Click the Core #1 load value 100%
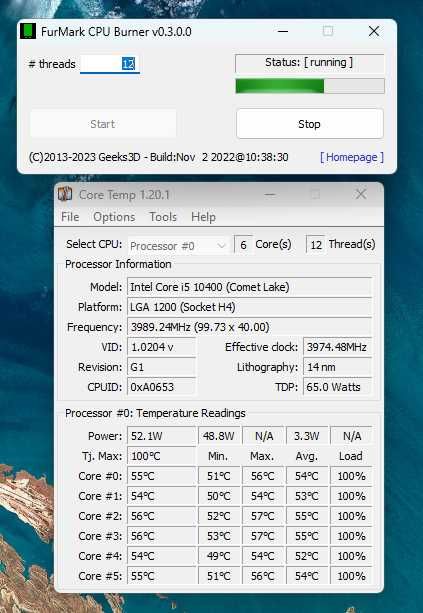 click(351, 496)
